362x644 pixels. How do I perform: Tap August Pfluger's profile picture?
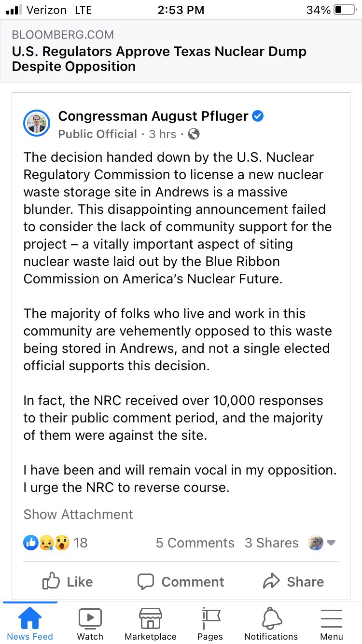[37, 124]
